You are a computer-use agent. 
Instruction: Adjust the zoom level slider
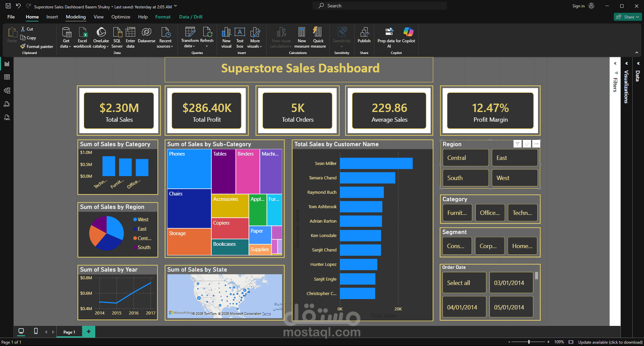pyautogui.click(x=529, y=342)
